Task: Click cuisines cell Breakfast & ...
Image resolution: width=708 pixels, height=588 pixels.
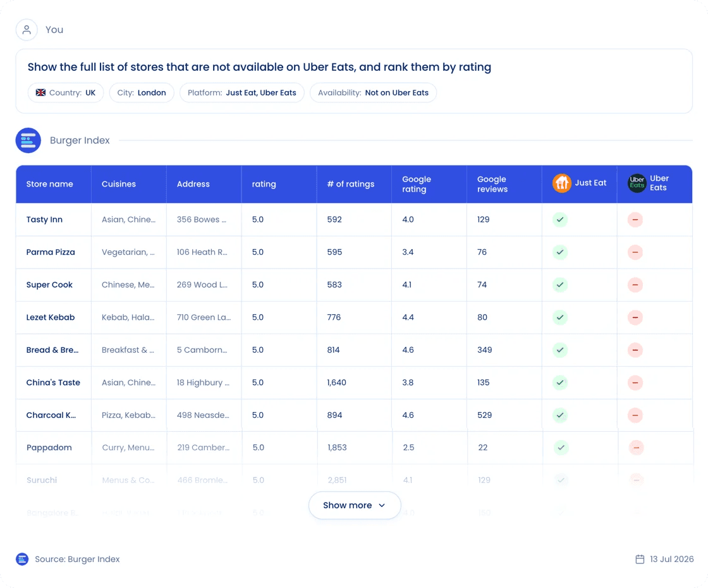Action: (128, 350)
